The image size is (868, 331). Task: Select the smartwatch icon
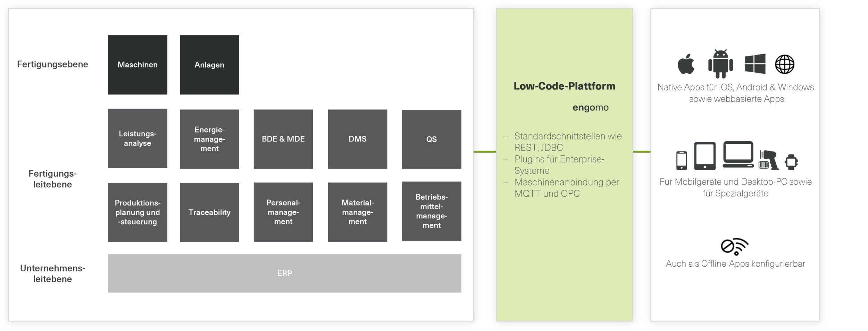click(x=791, y=162)
